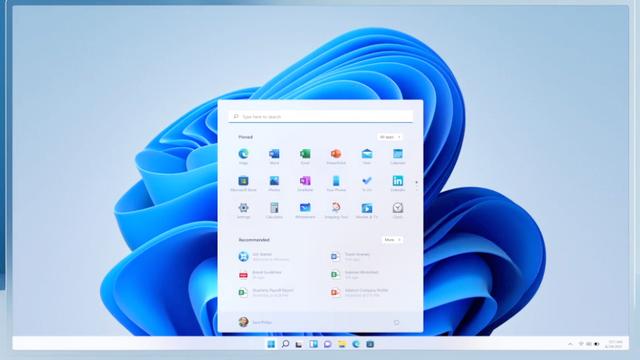The width and height of the screenshot is (640, 360).
Task: Open recommended file Brand Guidelines
Action: pyautogui.click(x=260, y=274)
